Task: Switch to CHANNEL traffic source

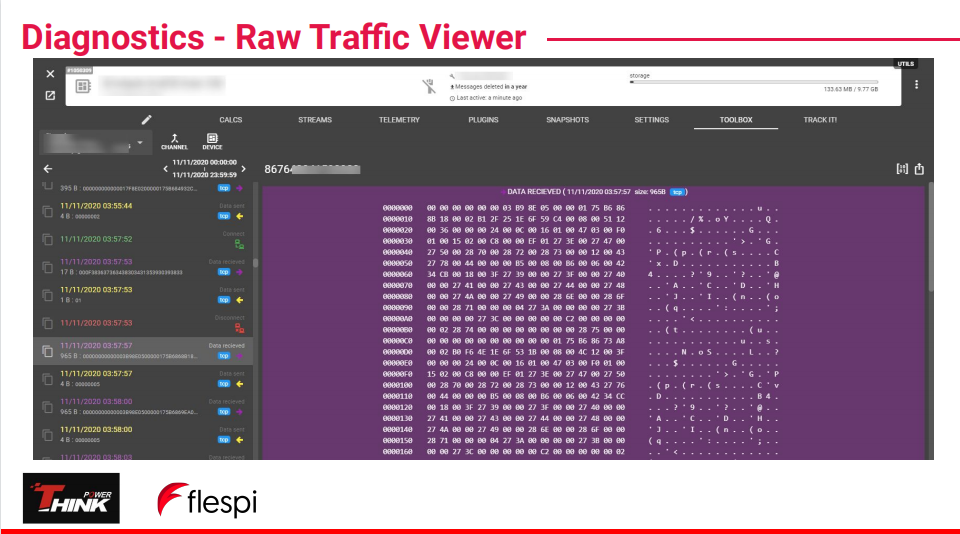Action: 174,141
